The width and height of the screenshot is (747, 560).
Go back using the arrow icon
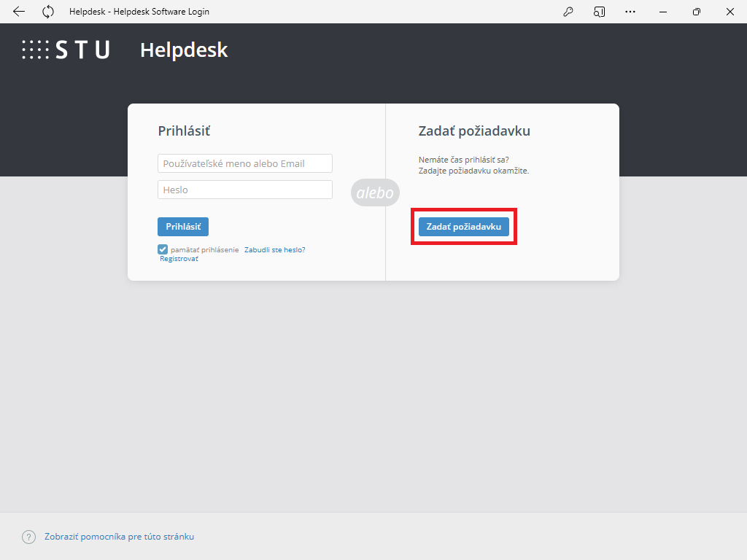pyautogui.click(x=19, y=12)
